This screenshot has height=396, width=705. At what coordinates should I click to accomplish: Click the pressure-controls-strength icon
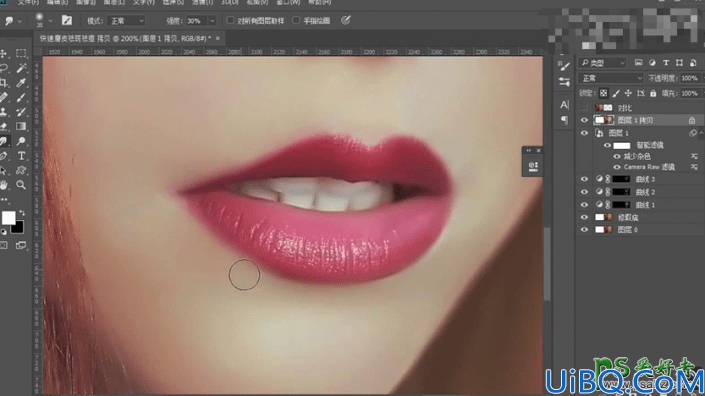[x=345, y=20]
